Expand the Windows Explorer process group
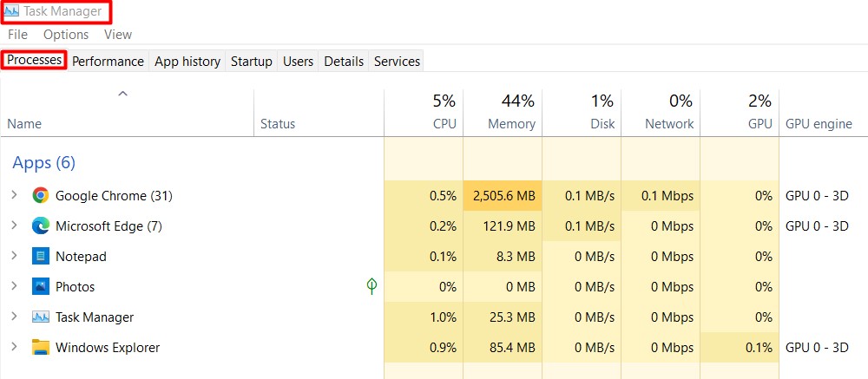This screenshot has width=868, height=379. coord(14,348)
